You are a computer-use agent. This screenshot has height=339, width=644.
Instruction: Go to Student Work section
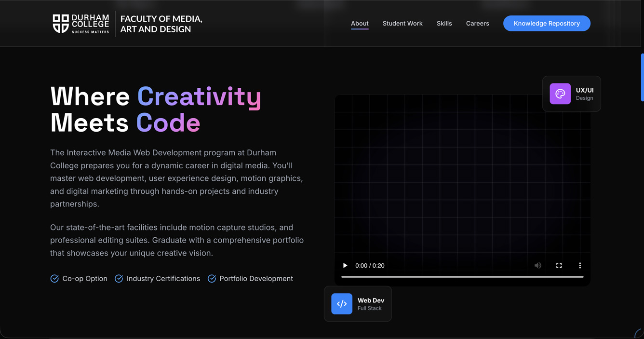(402, 23)
